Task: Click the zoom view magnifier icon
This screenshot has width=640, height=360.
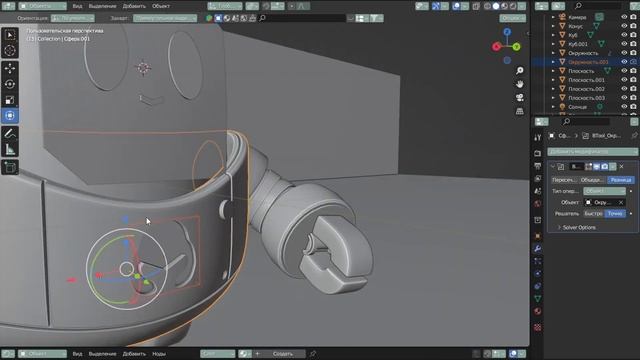Action: [x=520, y=71]
